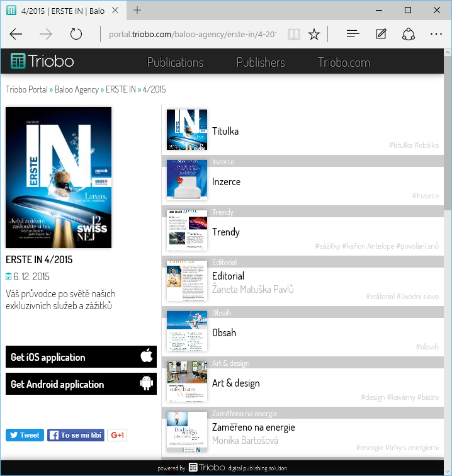This screenshot has width=452, height=476.
Task: Click the #energie #trhy s energiemi tags
Action: coord(397,448)
